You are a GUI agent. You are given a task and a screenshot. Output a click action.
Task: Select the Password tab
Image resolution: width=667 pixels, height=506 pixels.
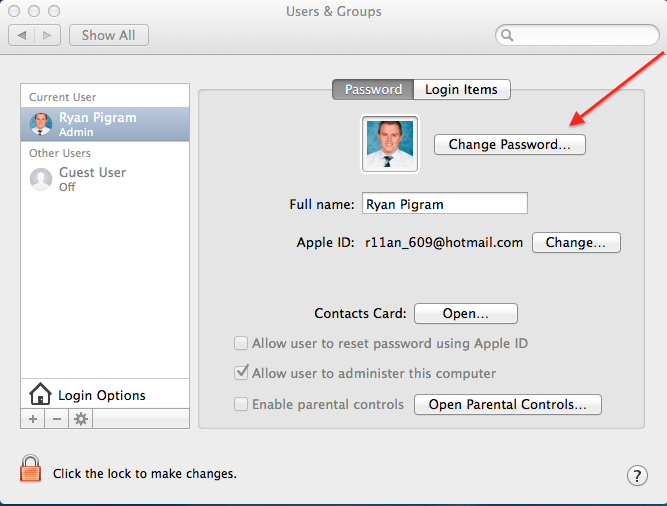point(373,90)
